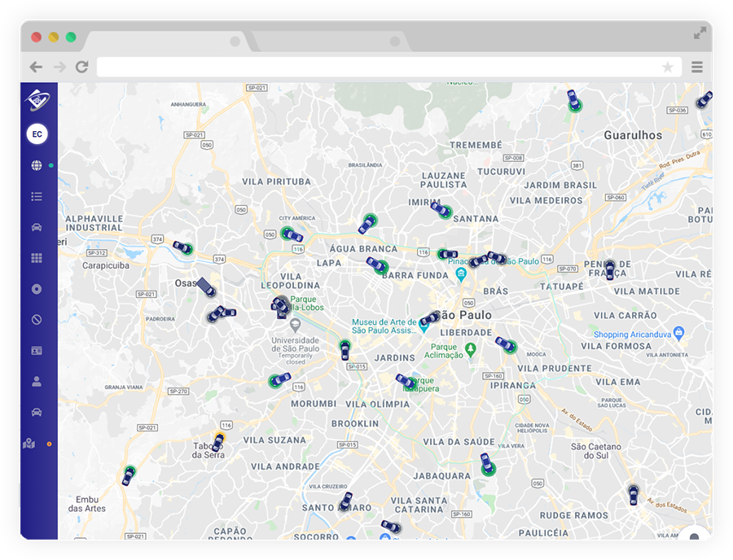Select the vehicle marker near City América
The image size is (733, 560).
(292, 234)
